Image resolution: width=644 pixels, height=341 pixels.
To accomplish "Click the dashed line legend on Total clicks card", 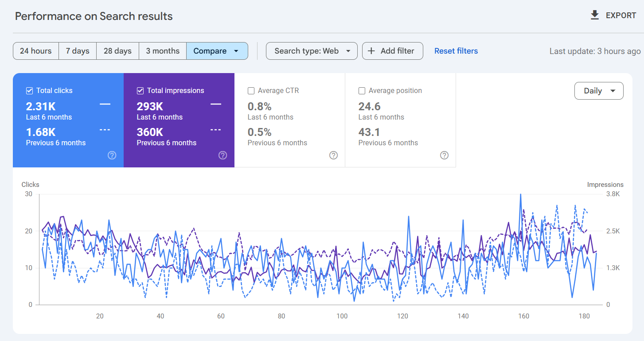I will pyautogui.click(x=105, y=130).
